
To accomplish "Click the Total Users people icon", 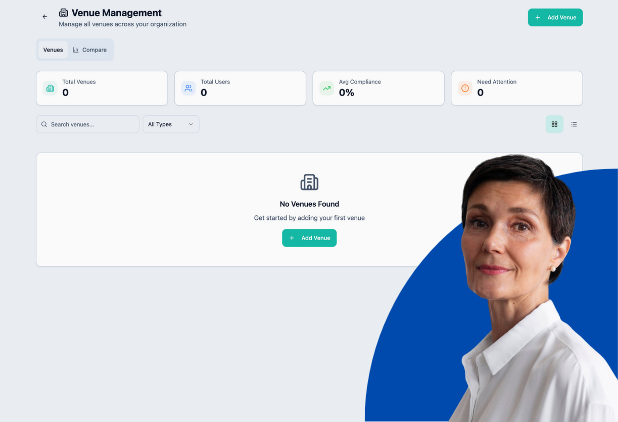I will [x=188, y=88].
